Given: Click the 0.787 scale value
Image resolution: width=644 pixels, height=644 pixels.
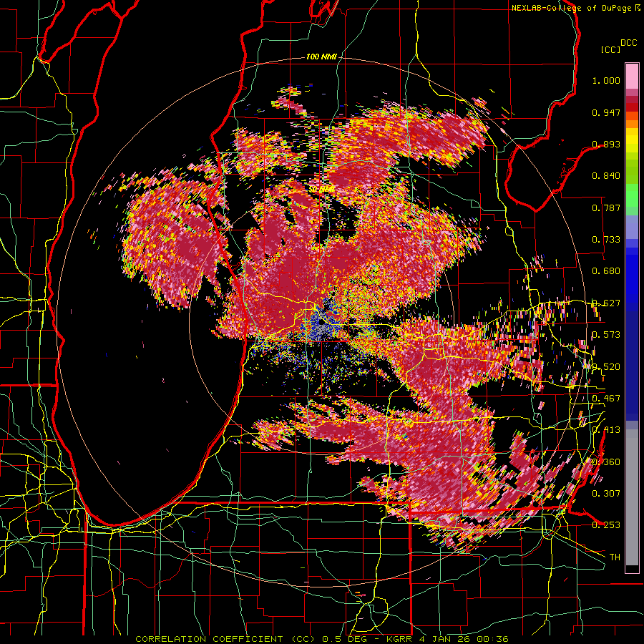Looking at the screenshot, I should click(606, 208).
